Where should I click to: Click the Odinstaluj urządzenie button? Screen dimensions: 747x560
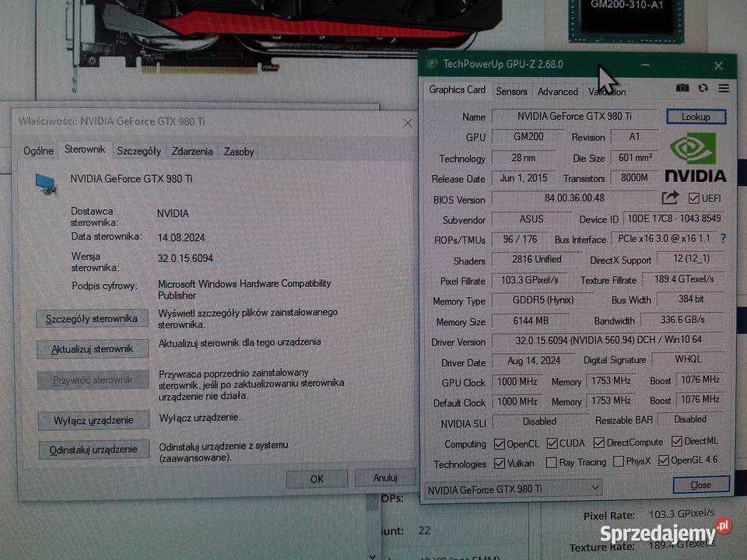pyautogui.click(x=93, y=450)
